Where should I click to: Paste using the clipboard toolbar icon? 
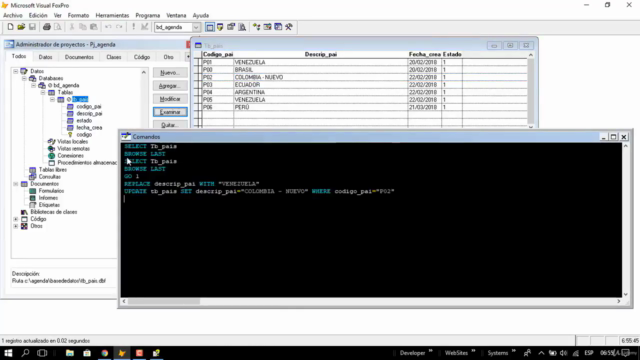point(93,27)
